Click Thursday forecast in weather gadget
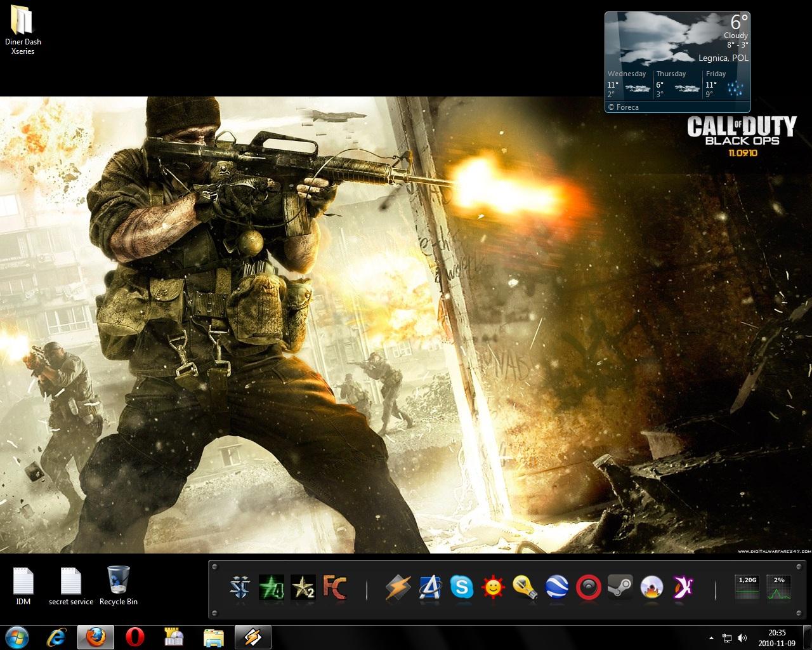The image size is (812, 650). (x=678, y=84)
